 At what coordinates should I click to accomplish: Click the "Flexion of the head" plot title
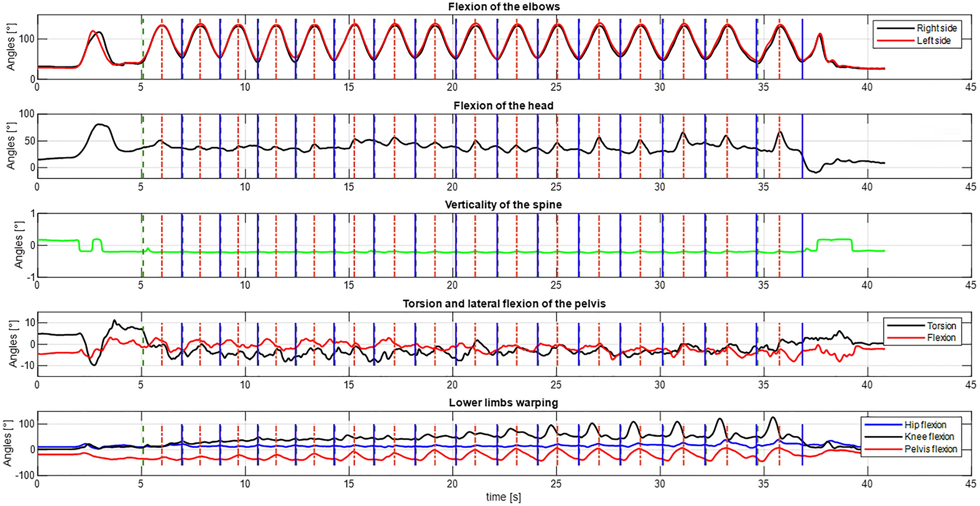(x=504, y=106)
